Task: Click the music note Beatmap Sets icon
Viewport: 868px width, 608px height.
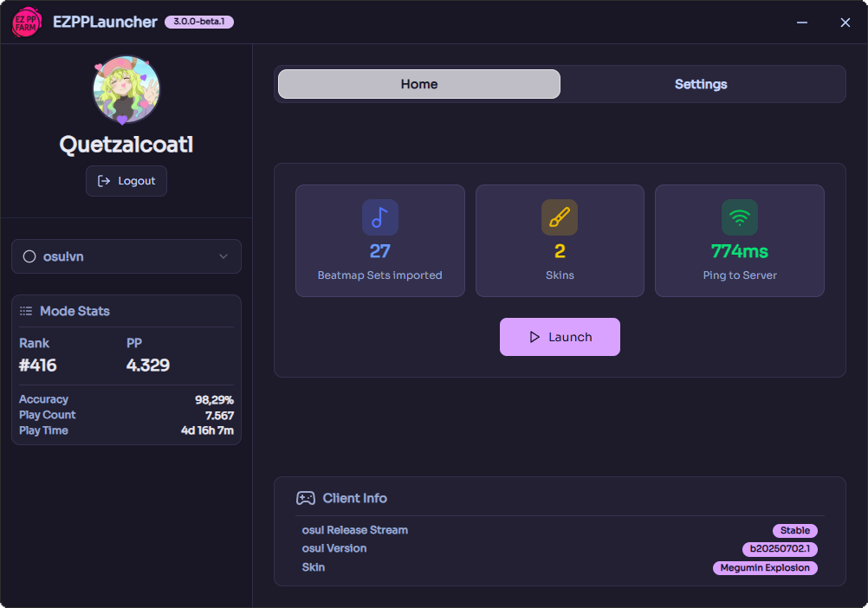Action: pyautogui.click(x=379, y=217)
